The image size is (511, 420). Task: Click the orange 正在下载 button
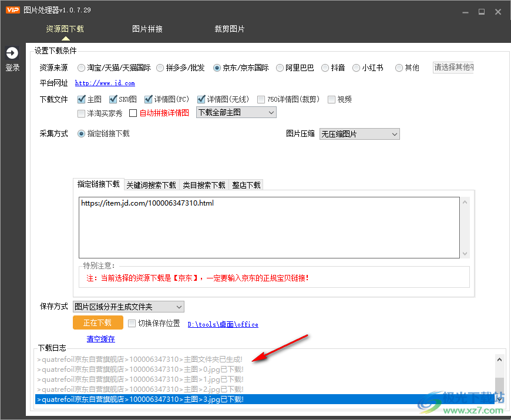(98, 322)
